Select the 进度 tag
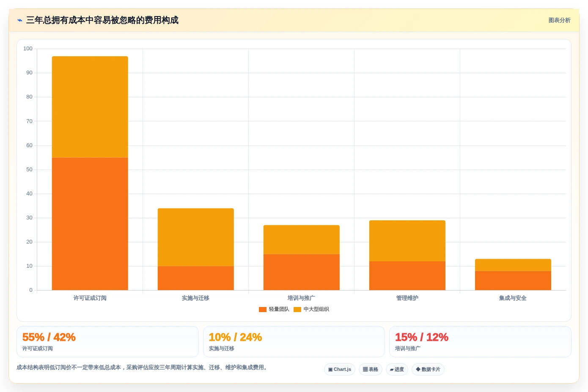Image resolution: width=588 pixels, height=392 pixels. point(397,369)
